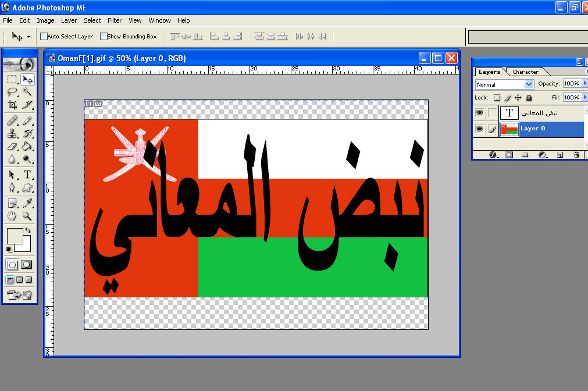Open the Edit menu
Image resolution: width=588 pixels, height=391 pixels.
(x=24, y=20)
